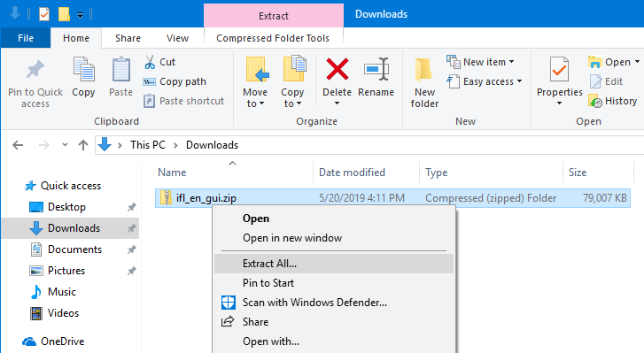Go up one folder level arrow
The image size is (644, 353).
tap(83, 145)
